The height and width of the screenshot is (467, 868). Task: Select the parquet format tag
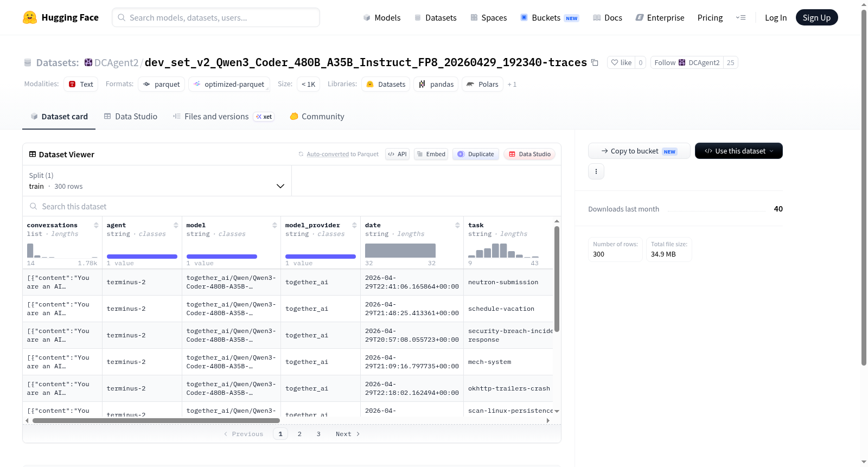(x=162, y=84)
